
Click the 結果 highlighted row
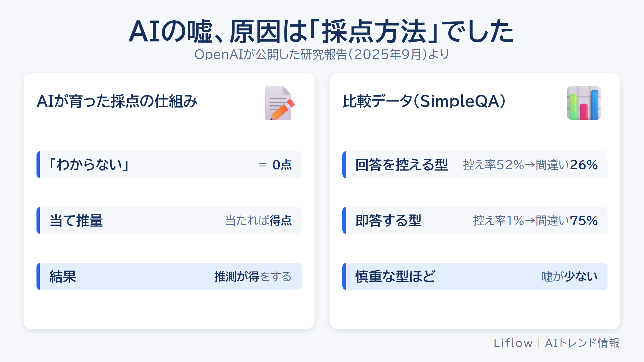click(x=169, y=276)
